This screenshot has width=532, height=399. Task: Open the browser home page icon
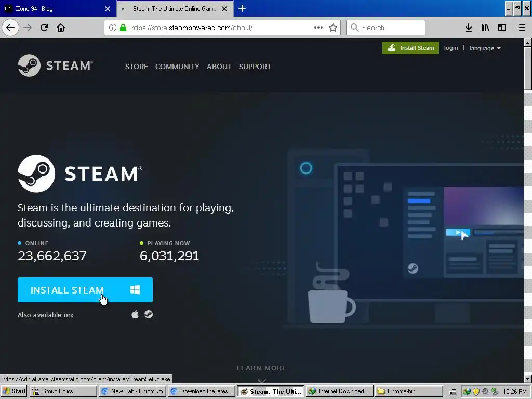click(x=61, y=28)
